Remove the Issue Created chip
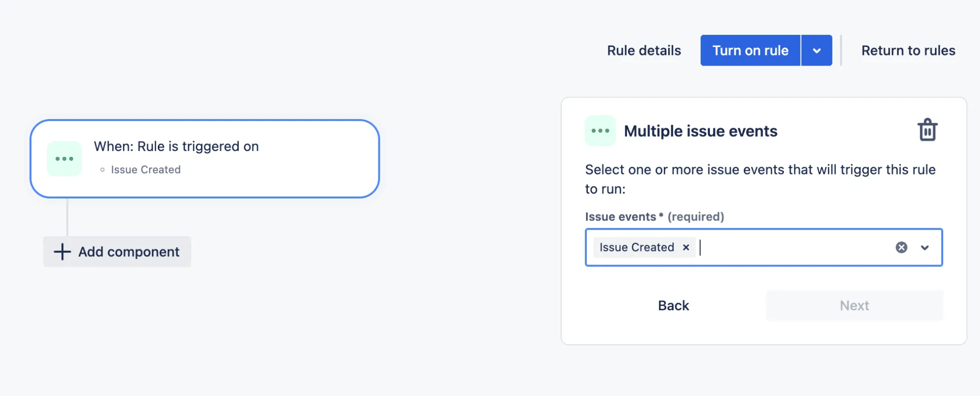Screen dimensions: 980x396 (x=686, y=247)
